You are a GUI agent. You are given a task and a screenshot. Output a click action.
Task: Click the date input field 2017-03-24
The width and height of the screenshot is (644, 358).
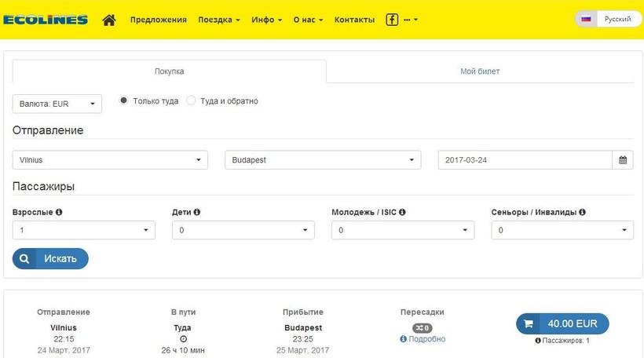524,160
